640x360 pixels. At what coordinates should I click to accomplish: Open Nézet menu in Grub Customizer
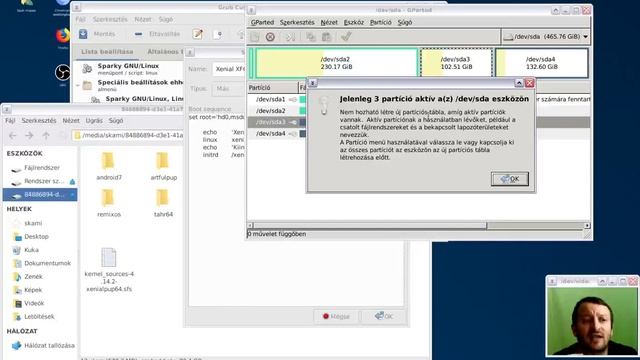point(142,19)
